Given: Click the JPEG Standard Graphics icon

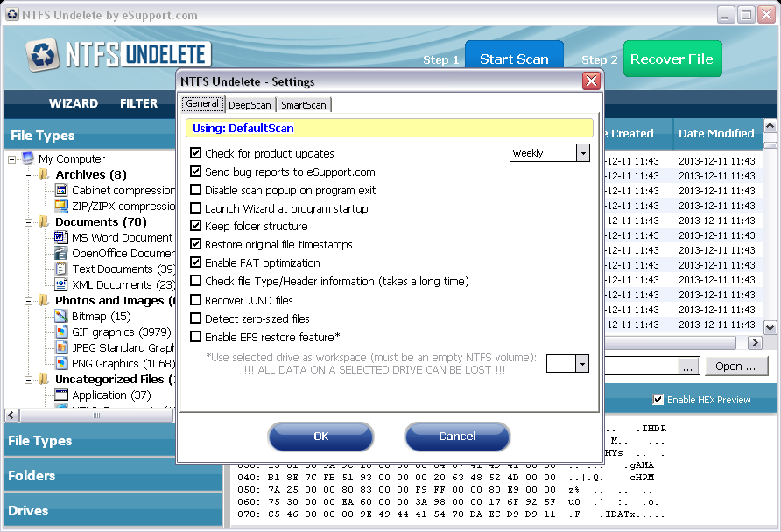Looking at the screenshot, I should 61,347.
